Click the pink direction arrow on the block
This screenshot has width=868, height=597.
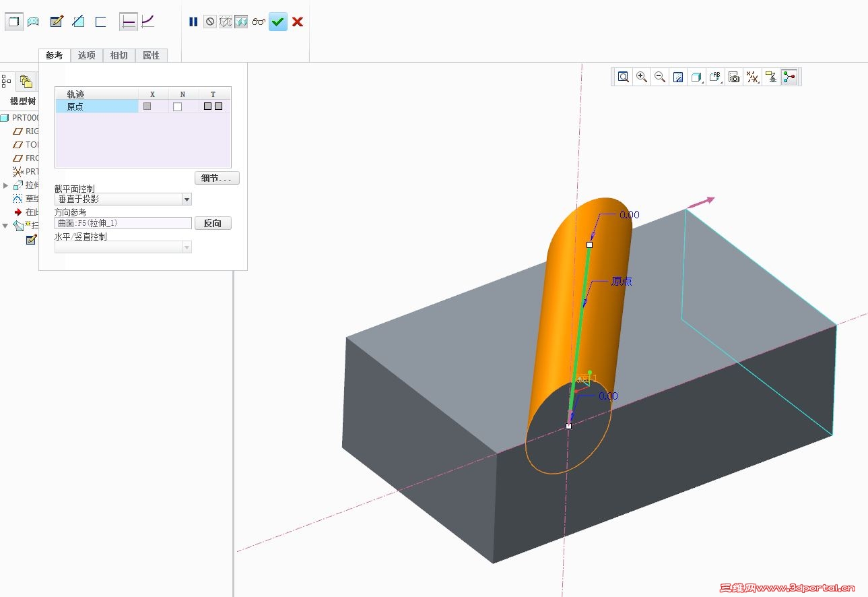(701, 202)
